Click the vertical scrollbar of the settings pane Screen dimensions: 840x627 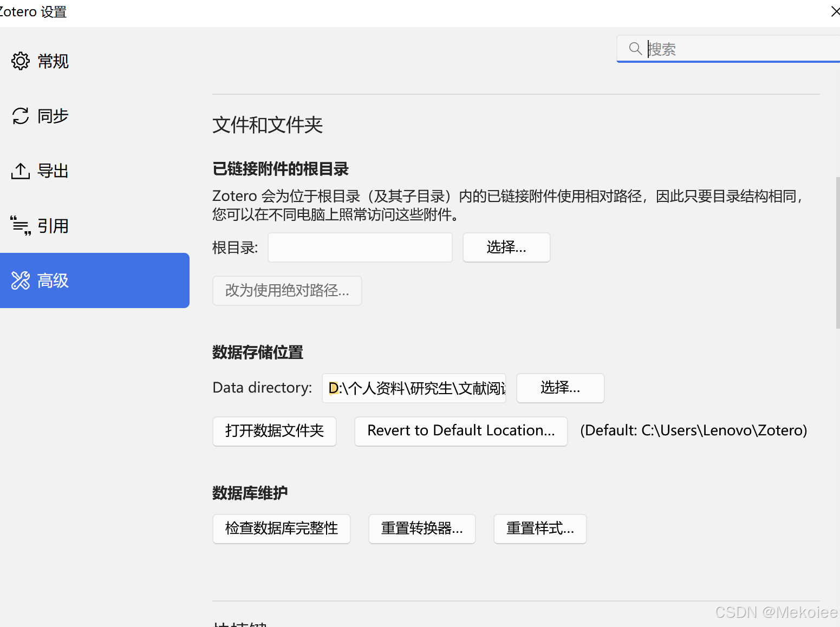[x=837, y=252]
